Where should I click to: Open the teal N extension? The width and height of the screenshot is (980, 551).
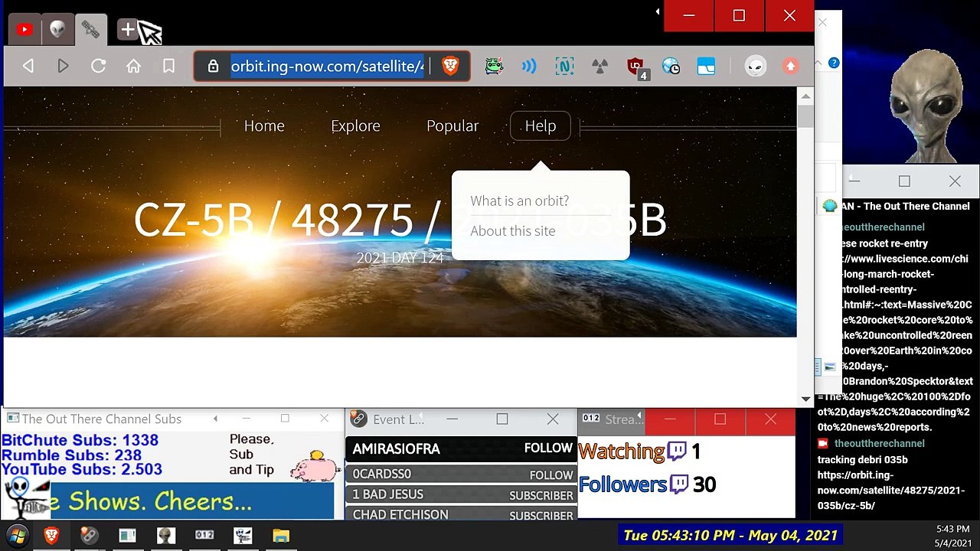564,67
